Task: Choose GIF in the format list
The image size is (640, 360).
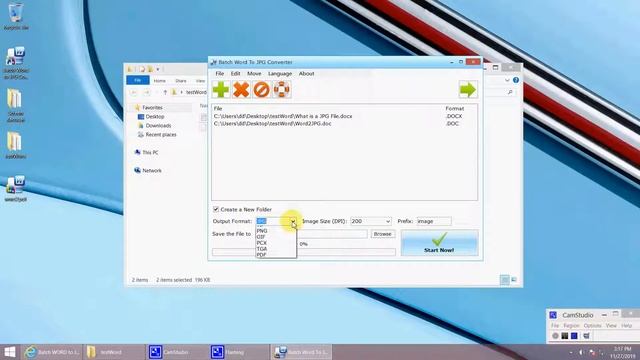Action: (x=261, y=237)
